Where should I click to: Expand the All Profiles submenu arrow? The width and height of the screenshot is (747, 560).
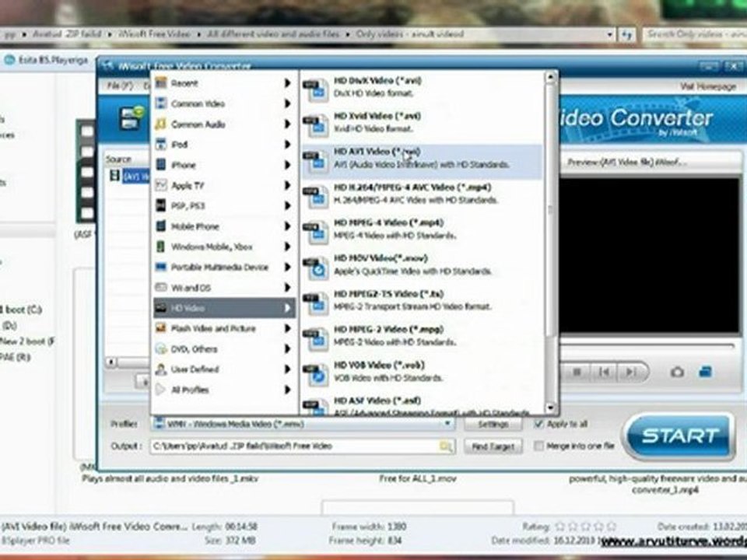click(287, 390)
